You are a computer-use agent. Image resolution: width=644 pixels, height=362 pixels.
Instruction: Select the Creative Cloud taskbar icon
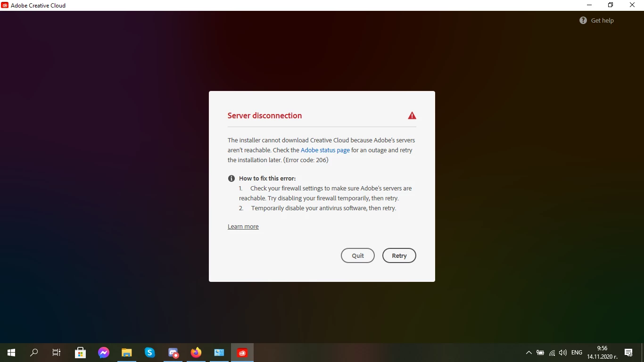[242, 353]
